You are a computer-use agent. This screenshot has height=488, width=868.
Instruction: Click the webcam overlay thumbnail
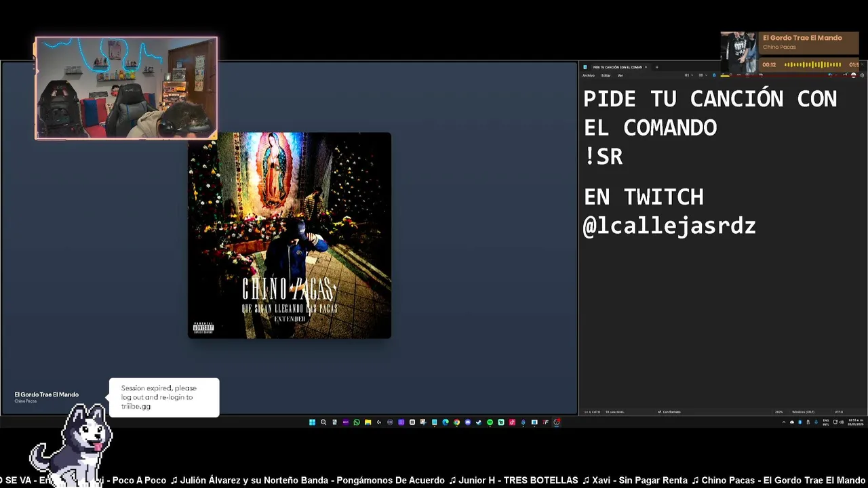126,88
